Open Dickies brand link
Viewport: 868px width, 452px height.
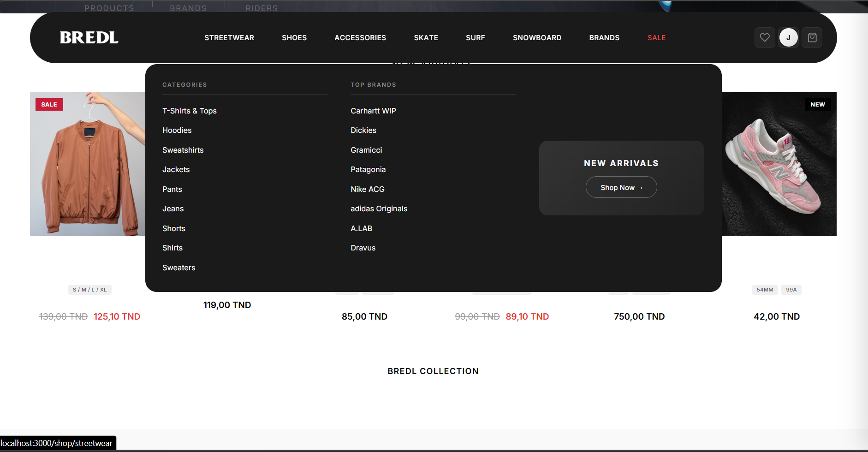point(363,131)
